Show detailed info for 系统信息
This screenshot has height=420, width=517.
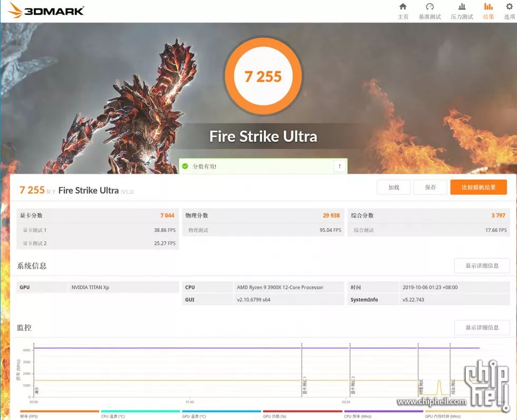[x=482, y=266]
